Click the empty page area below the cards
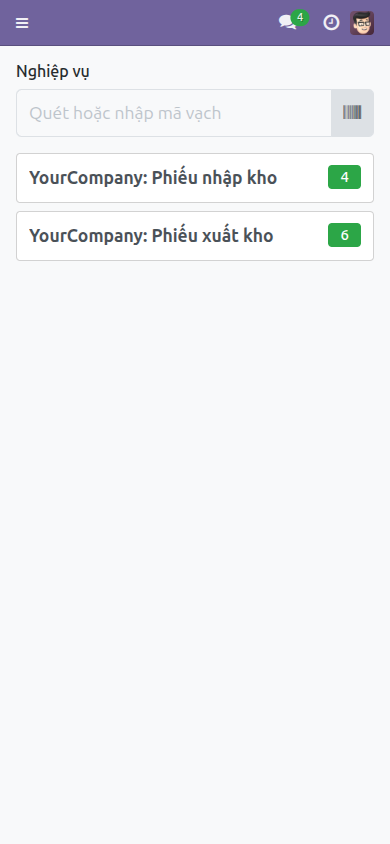The width and height of the screenshot is (390, 844). (x=195, y=538)
